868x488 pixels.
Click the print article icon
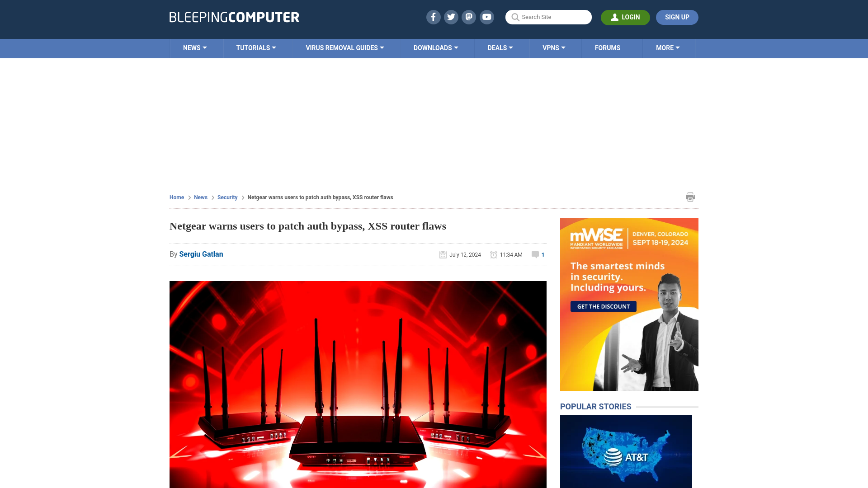point(690,197)
